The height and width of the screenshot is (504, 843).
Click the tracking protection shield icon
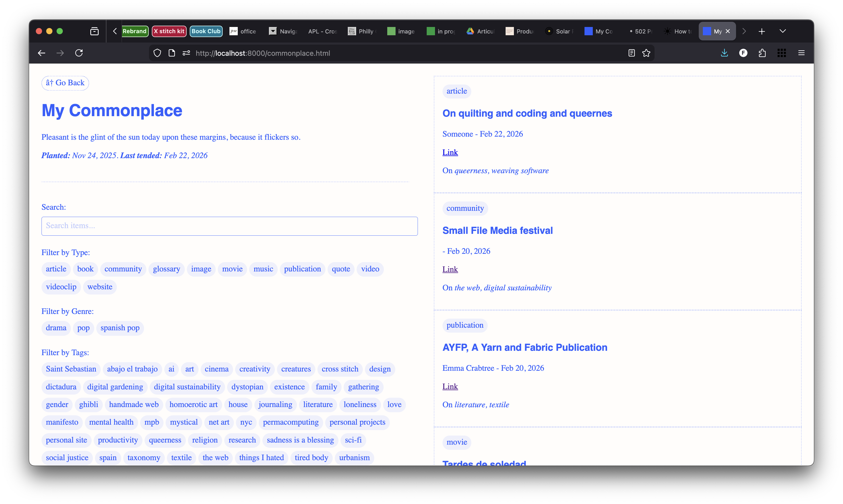click(x=157, y=53)
